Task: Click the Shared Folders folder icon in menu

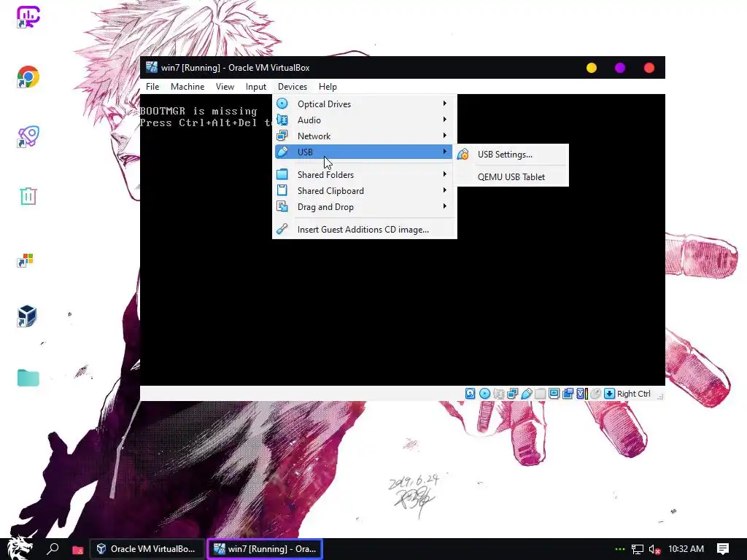Action: [x=282, y=174]
